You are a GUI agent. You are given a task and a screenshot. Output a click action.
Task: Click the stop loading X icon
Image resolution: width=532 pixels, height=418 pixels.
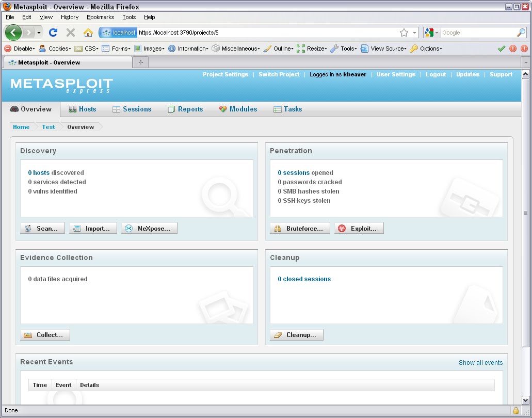[x=71, y=33]
